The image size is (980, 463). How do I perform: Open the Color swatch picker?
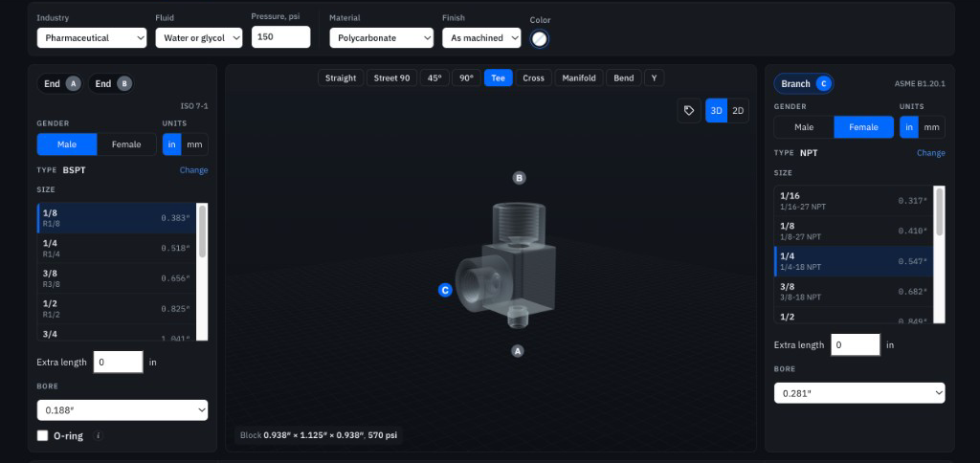tap(540, 38)
